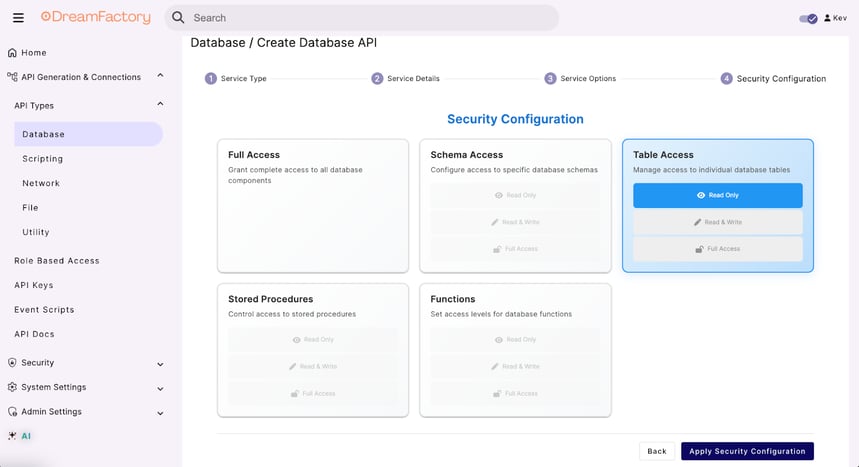Image resolution: width=859 pixels, height=467 pixels.
Task: Select the Schema Access card title
Action: point(467,155)
